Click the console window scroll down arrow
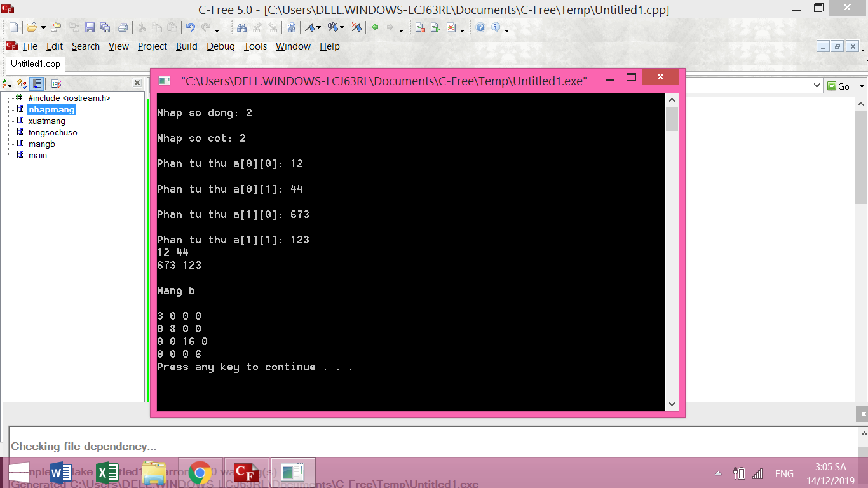 tap(672, 404)
